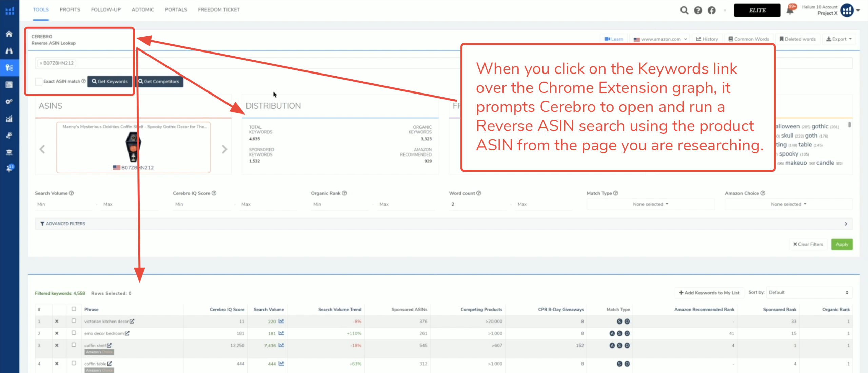Image resolution: width=868 pixels, height=373 pixels.
Task: Enable Exact ASIN match checkbox
Action: pyautogui.click(x=39, y=81)
